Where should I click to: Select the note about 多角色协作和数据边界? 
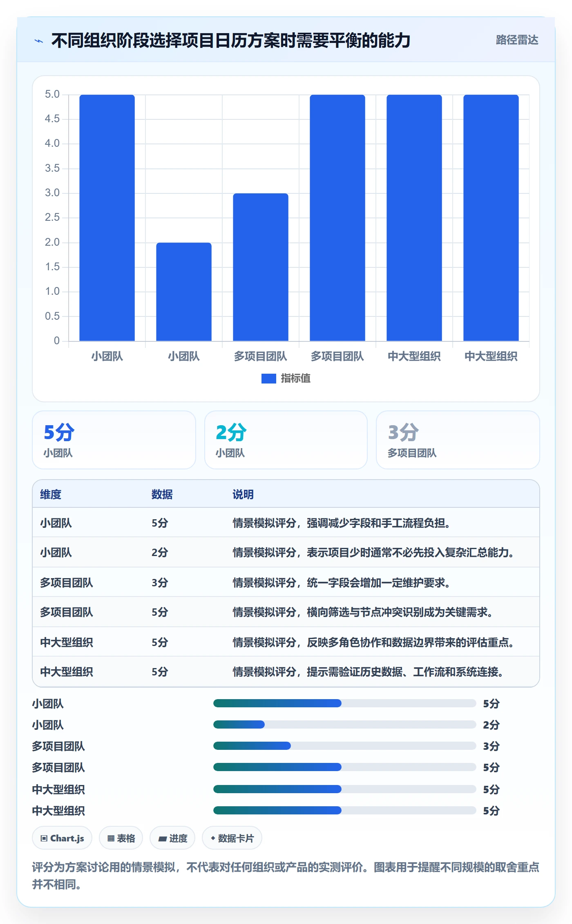[x=373, y=642]
